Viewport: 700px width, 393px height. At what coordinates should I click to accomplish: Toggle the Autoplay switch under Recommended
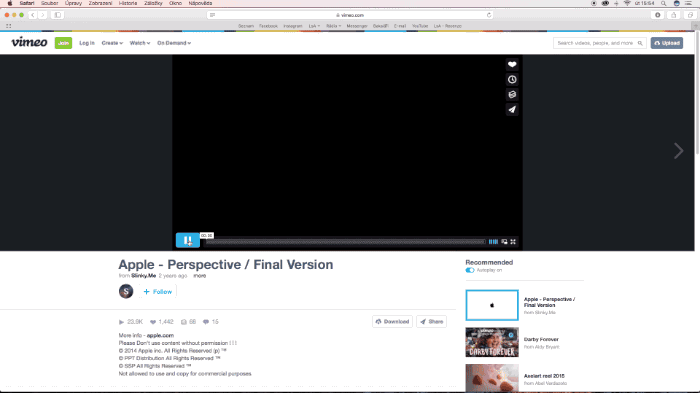(x=470, y=270)
